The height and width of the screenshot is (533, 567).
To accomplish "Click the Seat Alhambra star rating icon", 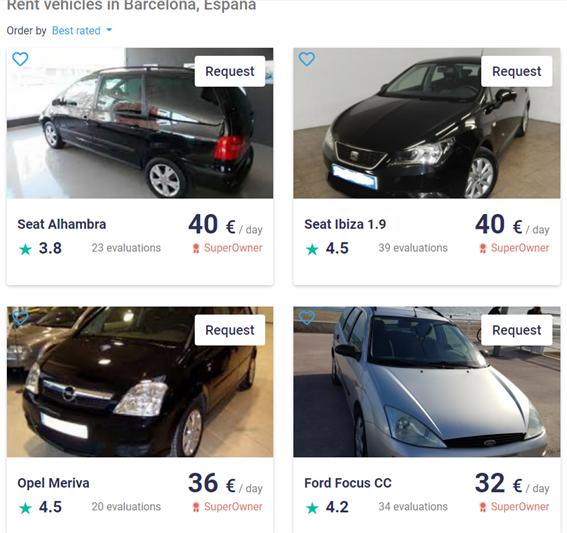I will [x=25, y=249].
